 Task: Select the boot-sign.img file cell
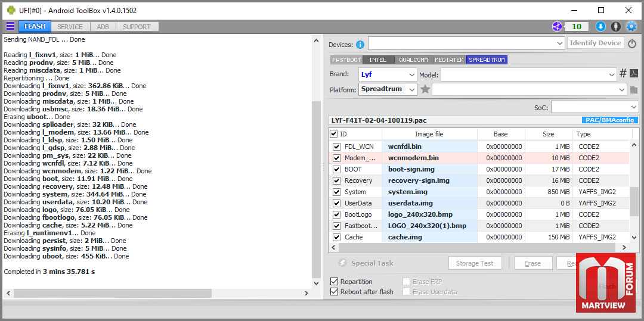[x=429, y=169]
